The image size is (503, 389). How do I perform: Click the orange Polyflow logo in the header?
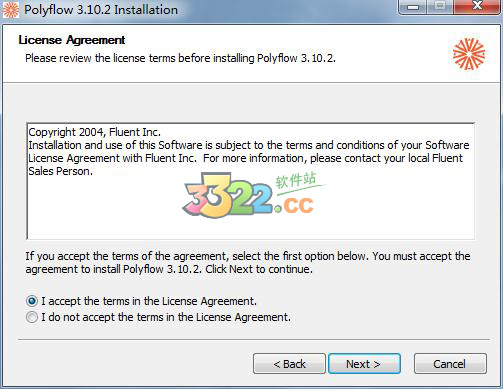(469, 54)
